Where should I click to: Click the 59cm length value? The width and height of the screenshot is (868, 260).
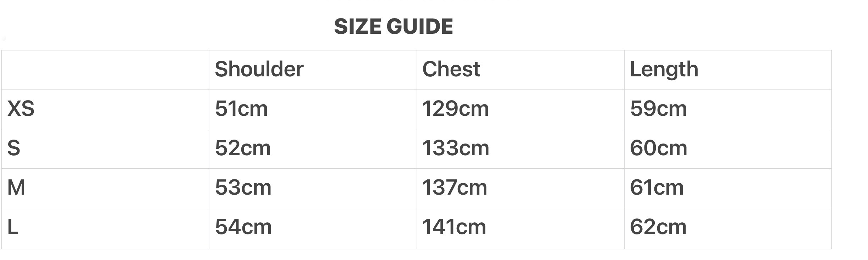658,108
